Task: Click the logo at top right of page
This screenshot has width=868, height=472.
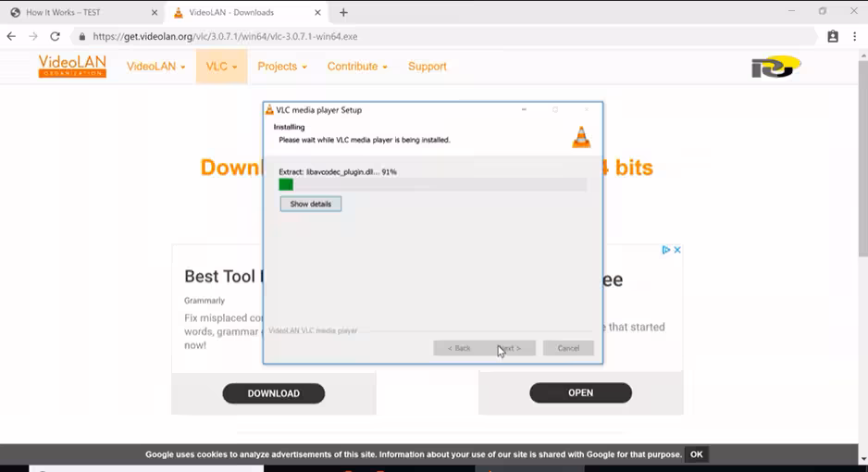Action: click(x=776, y=67)
